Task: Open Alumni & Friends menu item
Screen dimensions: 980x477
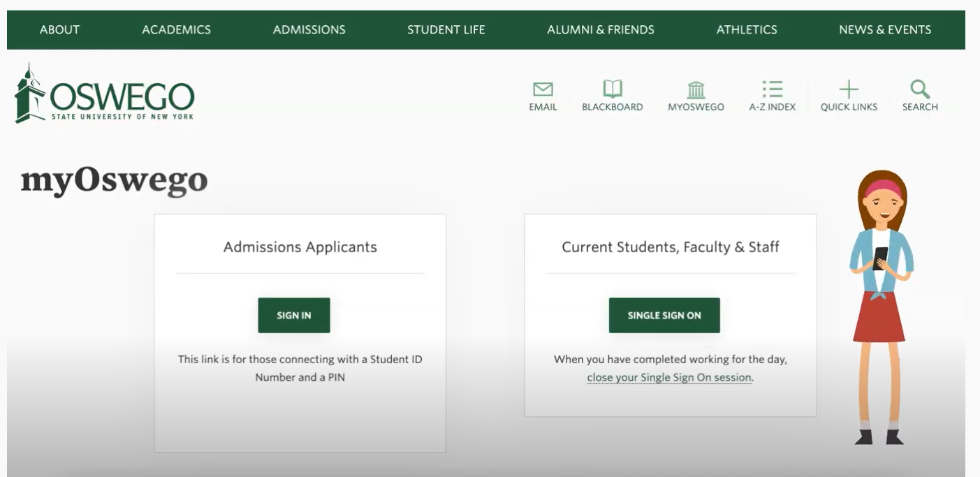Action: click(x=600, y=29)
